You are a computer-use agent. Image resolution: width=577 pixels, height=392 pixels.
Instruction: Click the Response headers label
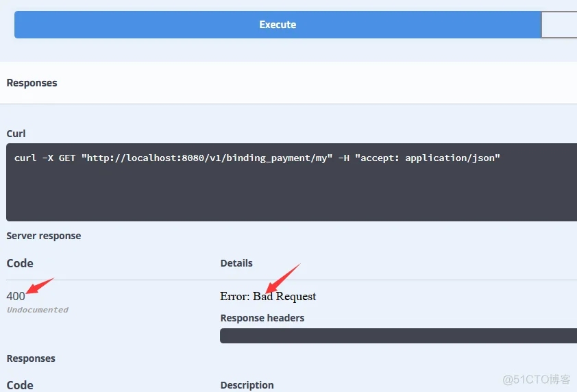point(262,318)
